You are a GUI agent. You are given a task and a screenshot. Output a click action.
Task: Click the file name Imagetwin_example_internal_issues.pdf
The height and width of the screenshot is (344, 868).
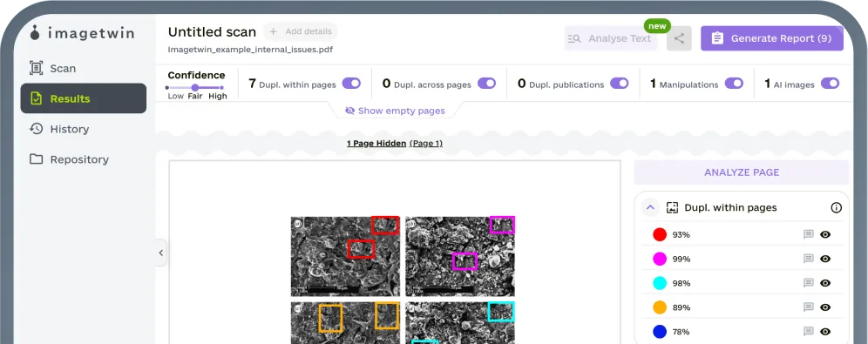click(x=250, y=50)
